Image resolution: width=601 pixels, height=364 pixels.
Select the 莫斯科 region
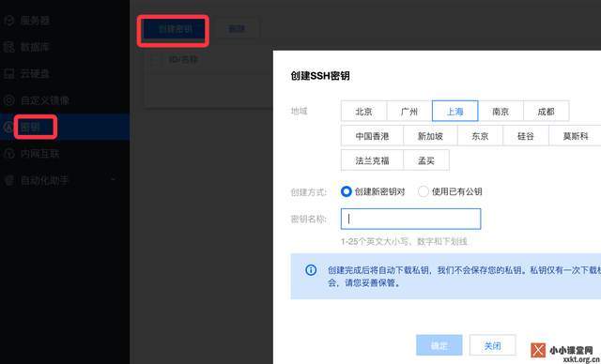pyautogui.click(x=575, y=136)
